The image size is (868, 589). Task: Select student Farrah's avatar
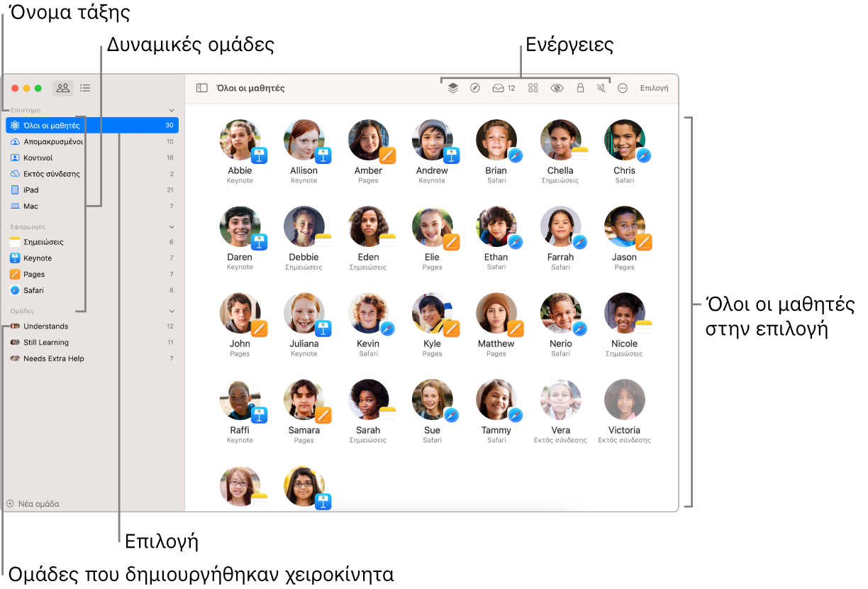click(561, 227)
